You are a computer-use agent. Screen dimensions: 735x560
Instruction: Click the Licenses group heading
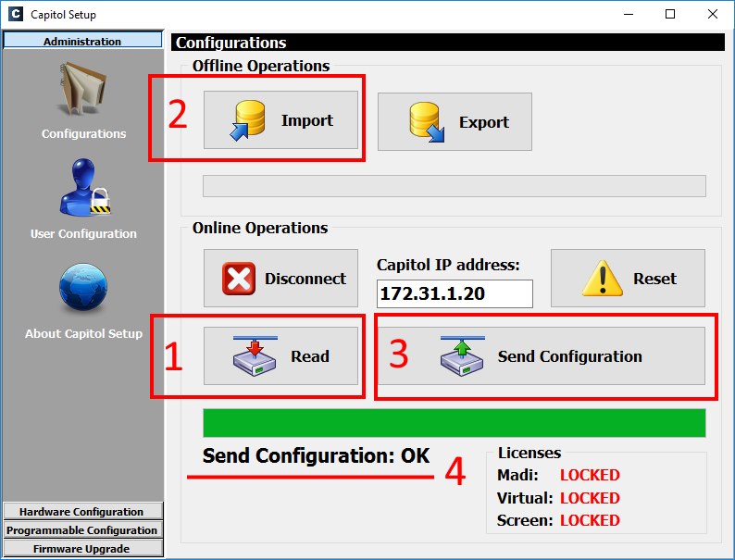[529, 453]
